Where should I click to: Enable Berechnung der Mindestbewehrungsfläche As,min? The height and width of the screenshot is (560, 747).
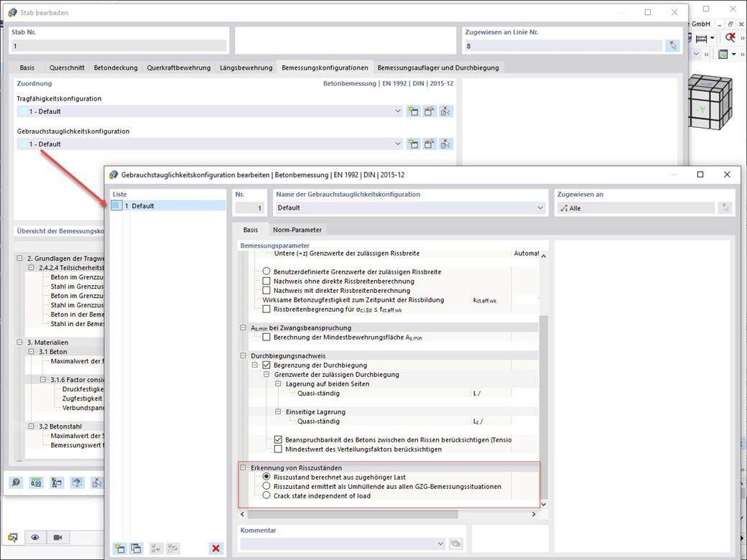266,337
